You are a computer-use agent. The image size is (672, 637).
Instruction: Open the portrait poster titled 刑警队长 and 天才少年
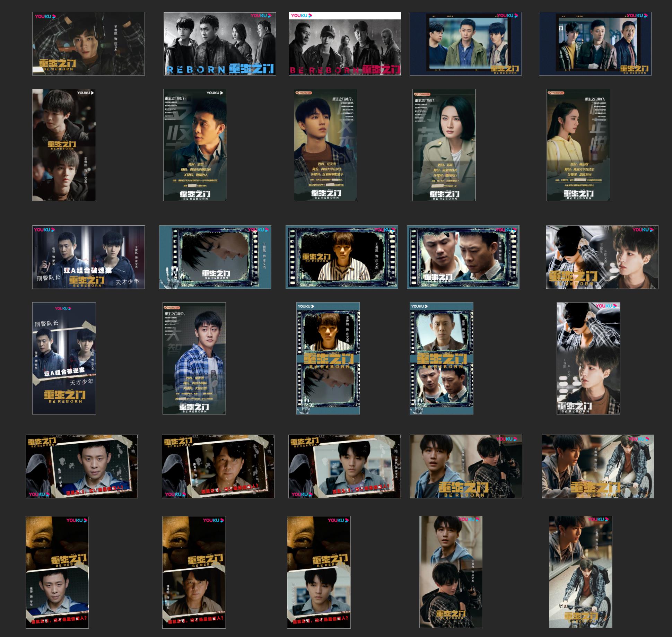tap(64, 358)
